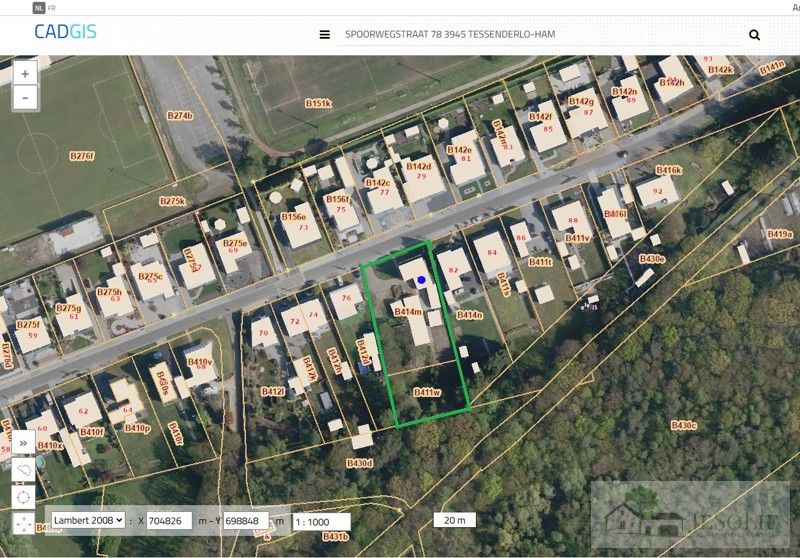Click parcel label B410v
The height and width of the screenshot is (558, 800).
click(200, 362)
